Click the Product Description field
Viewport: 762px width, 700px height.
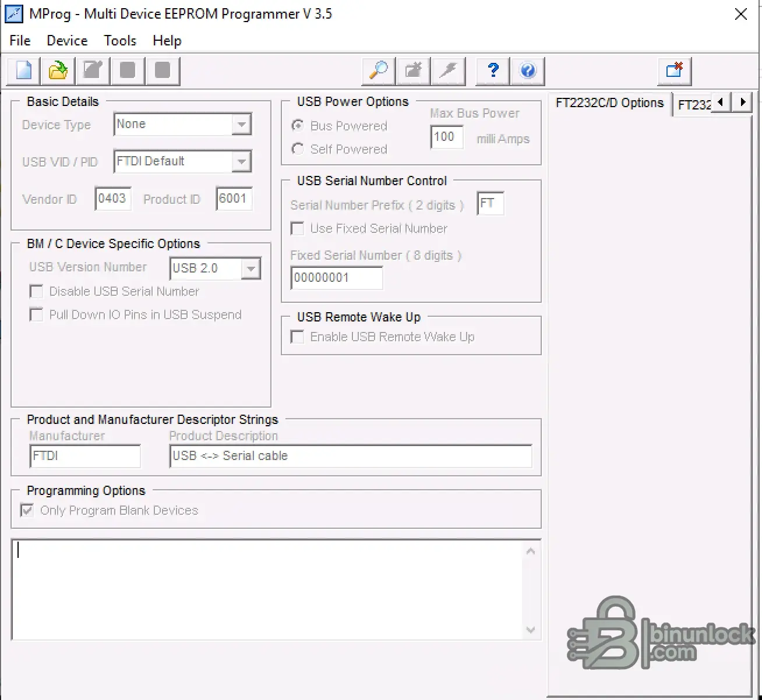351,456
